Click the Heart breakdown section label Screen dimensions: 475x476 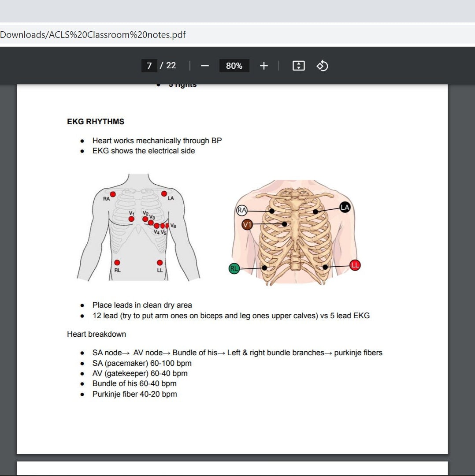96,334
